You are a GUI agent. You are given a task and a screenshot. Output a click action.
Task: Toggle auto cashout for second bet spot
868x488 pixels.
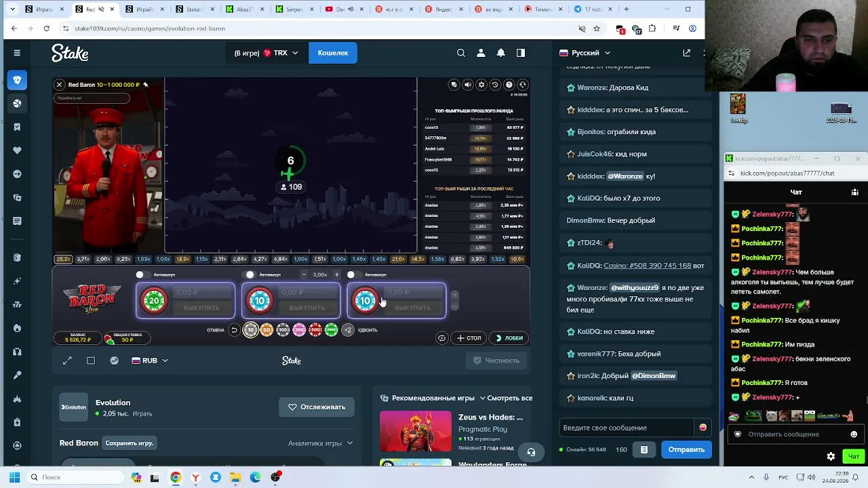pyautogui.click(x=250, y=274)
